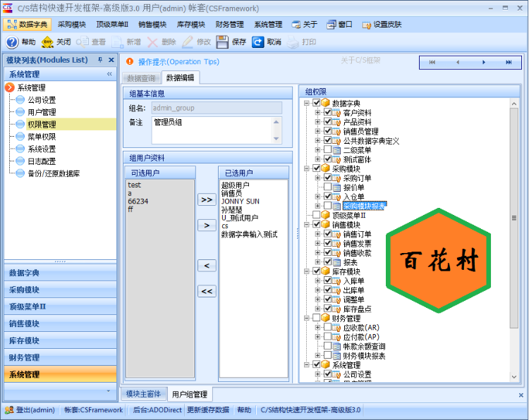Select 公司设置 item in module list
The image size is (529, 420).
coord(42,100)
